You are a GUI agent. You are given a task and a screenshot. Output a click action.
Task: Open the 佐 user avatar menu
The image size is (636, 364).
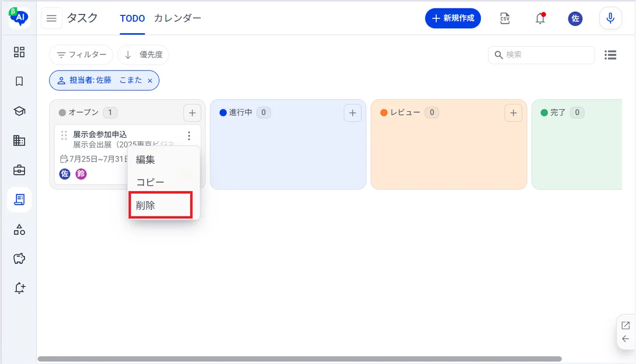pyautogui.click(x=575, y=19)
